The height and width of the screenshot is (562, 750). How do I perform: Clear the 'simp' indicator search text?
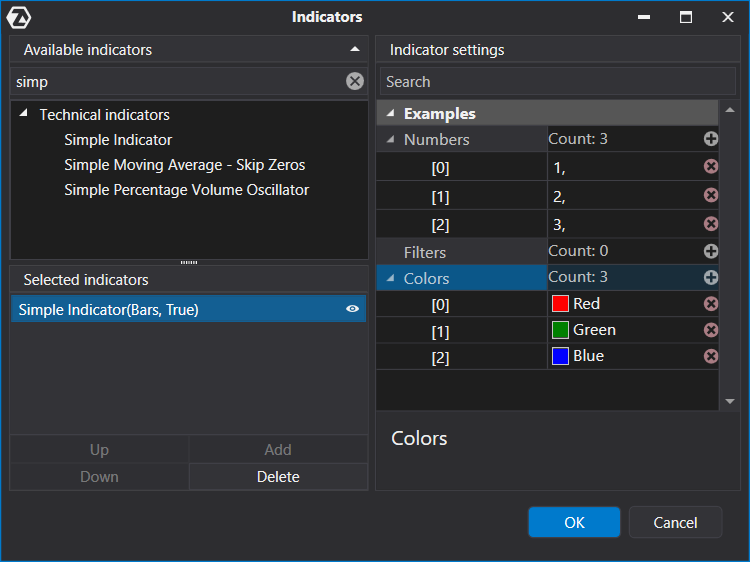pyautogui.click(x=354, y=81)
